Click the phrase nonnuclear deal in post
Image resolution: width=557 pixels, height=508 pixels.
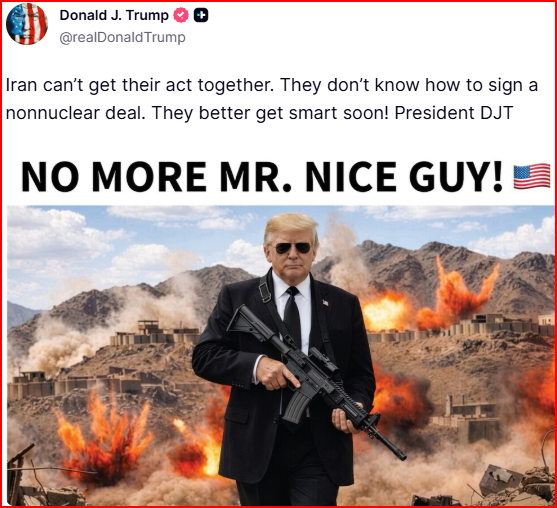point(75,113)
